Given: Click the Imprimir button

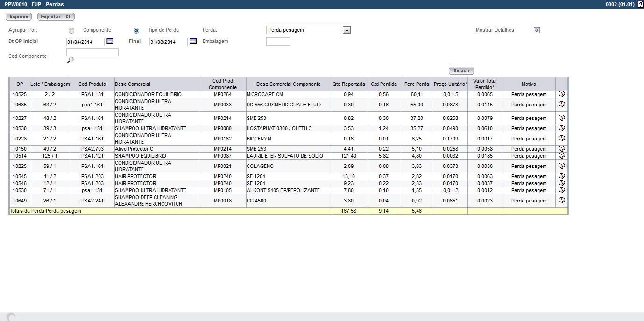Looking at the screenshot, I should pos(19,17).
